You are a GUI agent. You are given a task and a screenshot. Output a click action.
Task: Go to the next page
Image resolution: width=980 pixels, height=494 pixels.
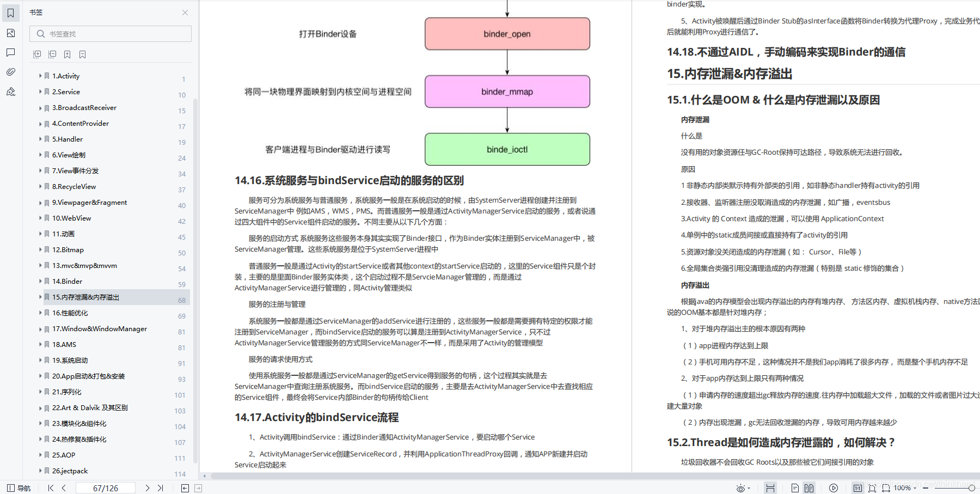tap(147, 488)
